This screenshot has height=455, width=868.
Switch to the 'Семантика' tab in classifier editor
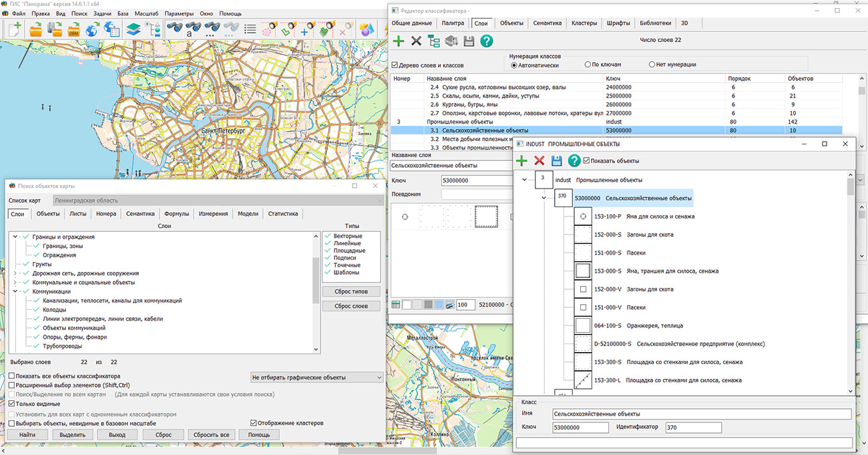(547, 23)
